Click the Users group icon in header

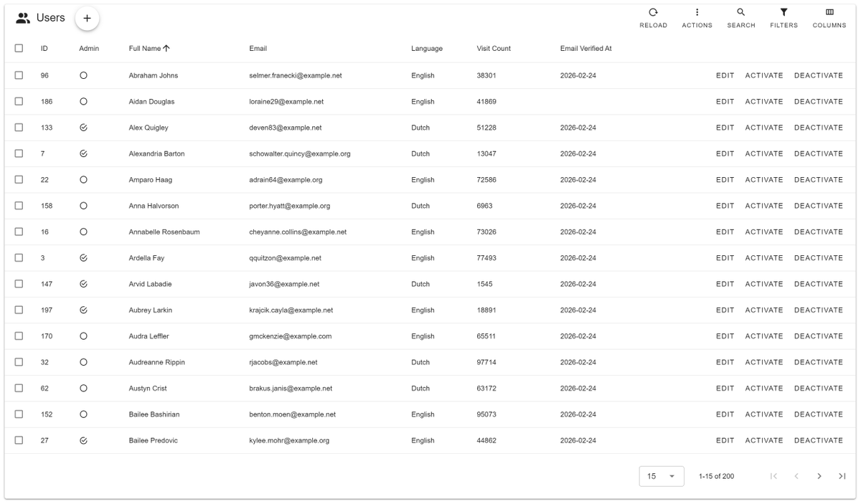tap(23, 19)
